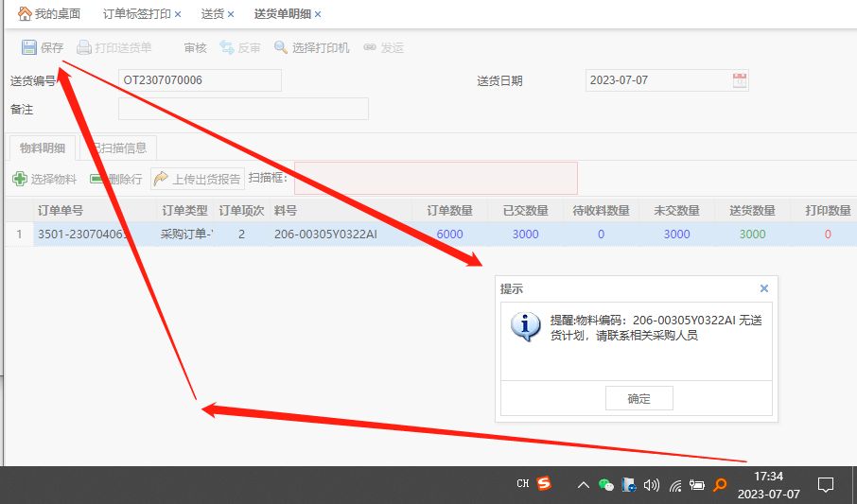
Task: Click the red 扫描框 scan input box
Action: point(435,178)
